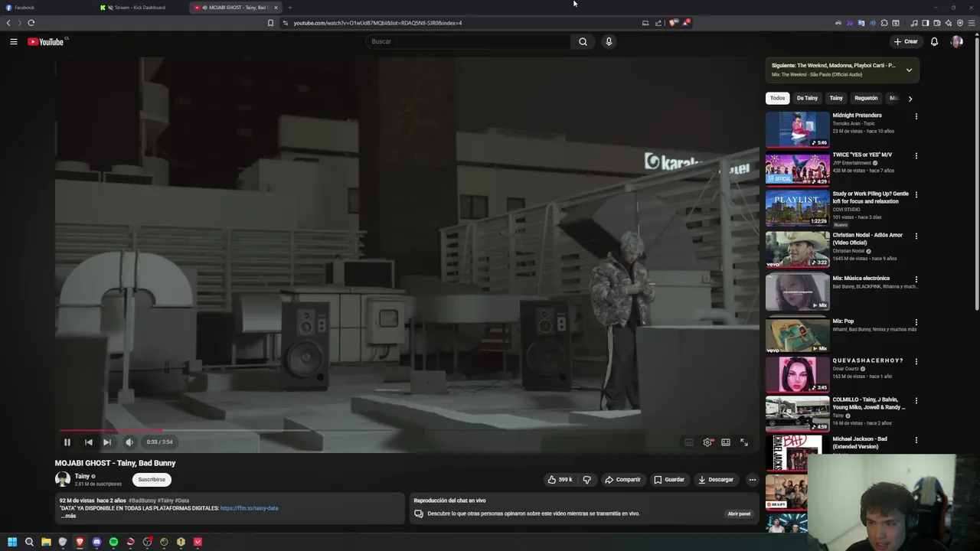
Task: Open the account avatar menu
Action: (956, 41)
